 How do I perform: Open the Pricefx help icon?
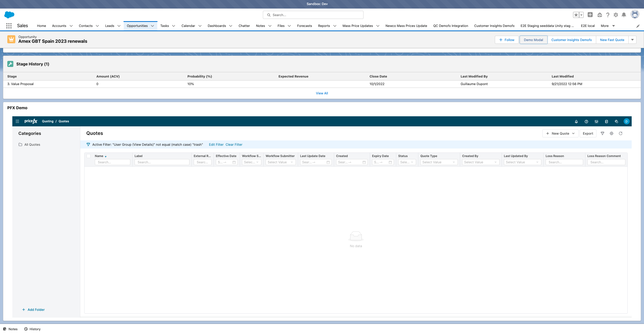(586, 121)
